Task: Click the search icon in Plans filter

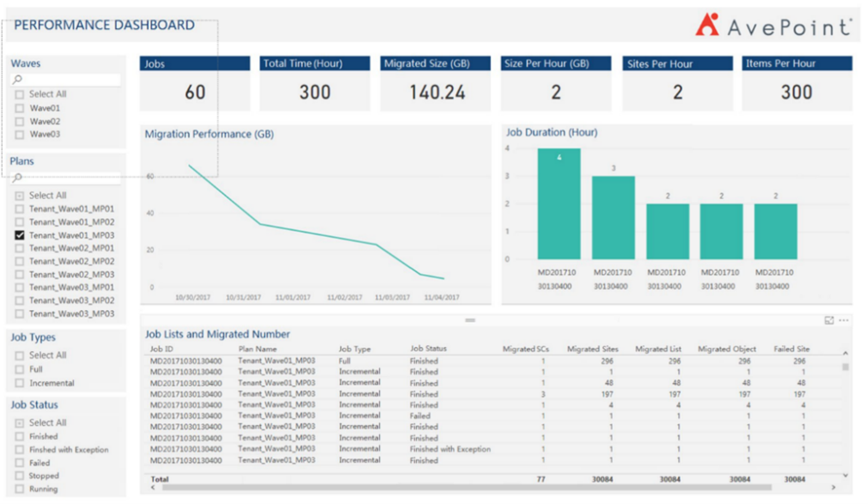Action: [x=18, y=178]
